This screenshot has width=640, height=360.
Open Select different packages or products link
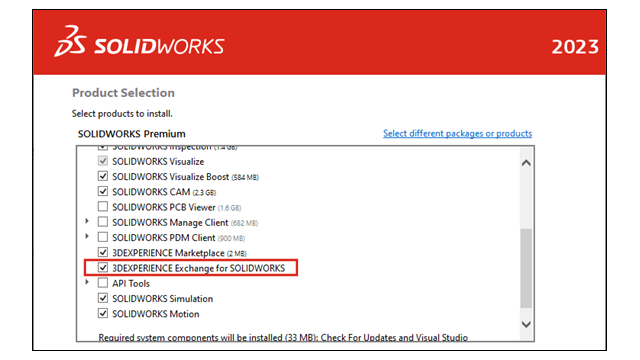pos(457,133)
